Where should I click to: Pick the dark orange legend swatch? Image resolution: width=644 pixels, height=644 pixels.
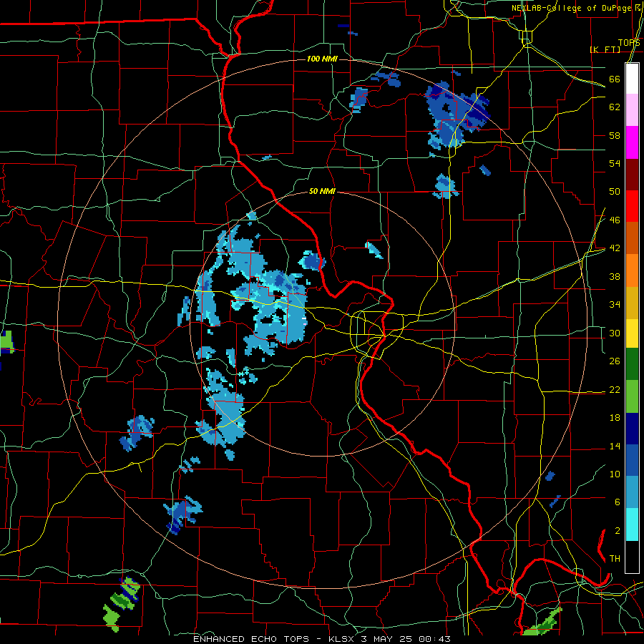pyautogui.click(x=632, y=238)
